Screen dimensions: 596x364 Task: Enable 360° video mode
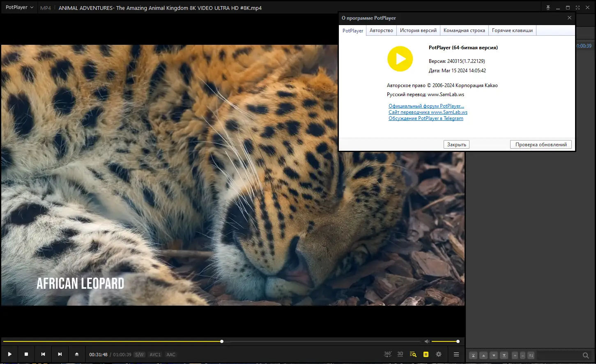388,354
